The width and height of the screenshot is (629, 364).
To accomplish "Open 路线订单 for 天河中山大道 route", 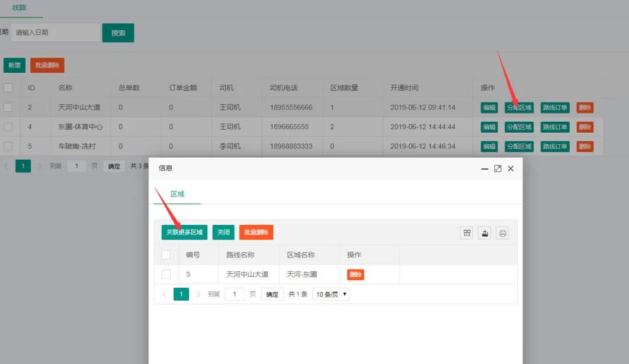I will [554, 107].
